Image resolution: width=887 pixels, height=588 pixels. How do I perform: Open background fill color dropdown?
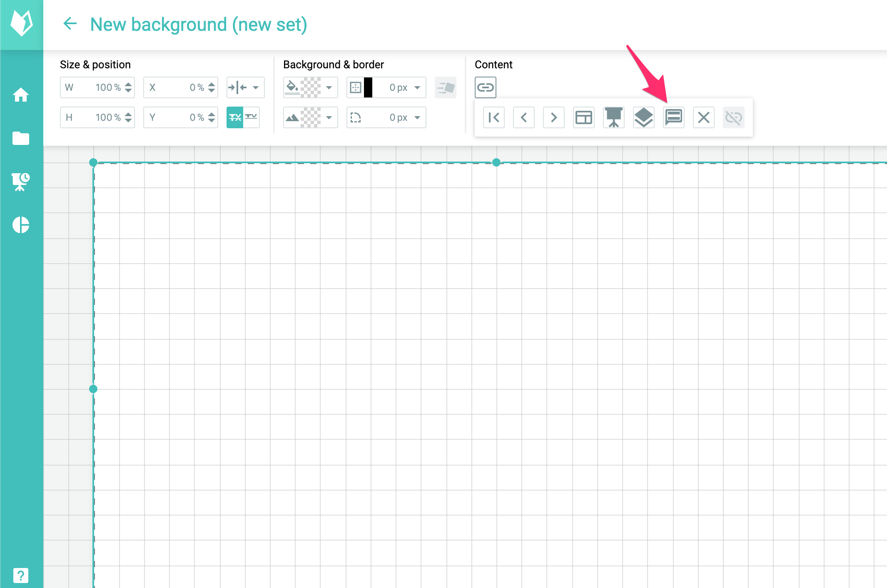pyautogui.click(x=329, y=87)
